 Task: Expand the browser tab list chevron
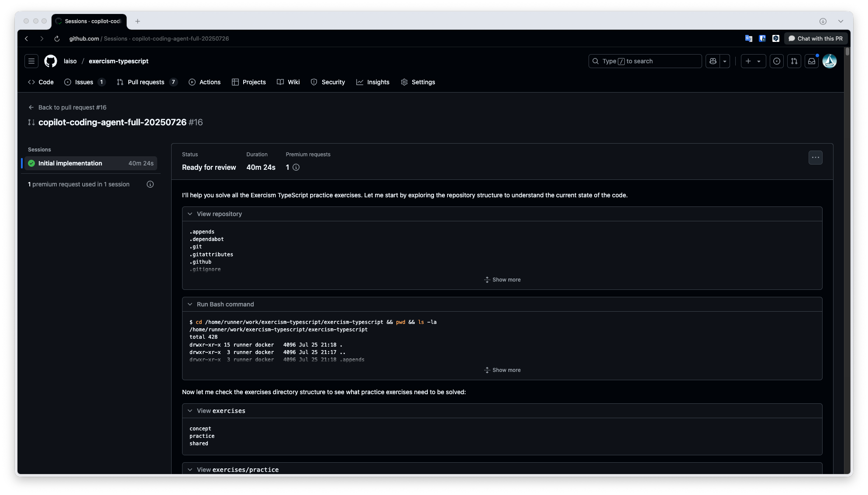point(840,21)
